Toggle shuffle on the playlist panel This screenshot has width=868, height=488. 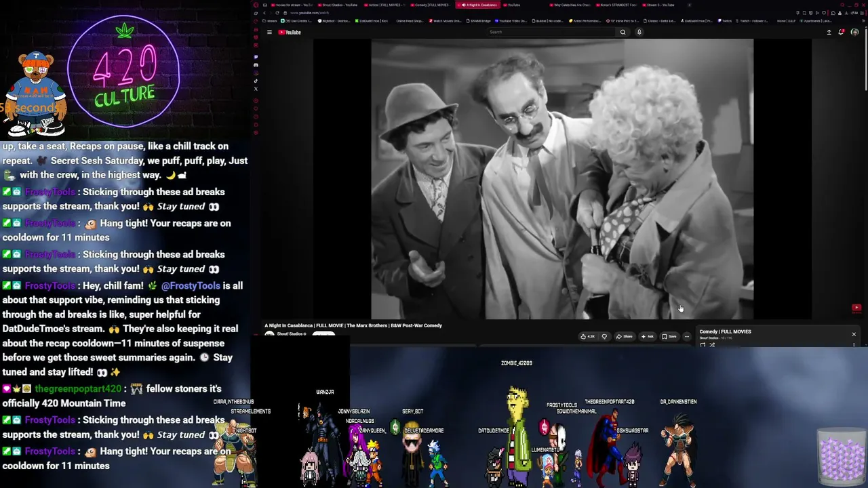(x=712, y=345)
